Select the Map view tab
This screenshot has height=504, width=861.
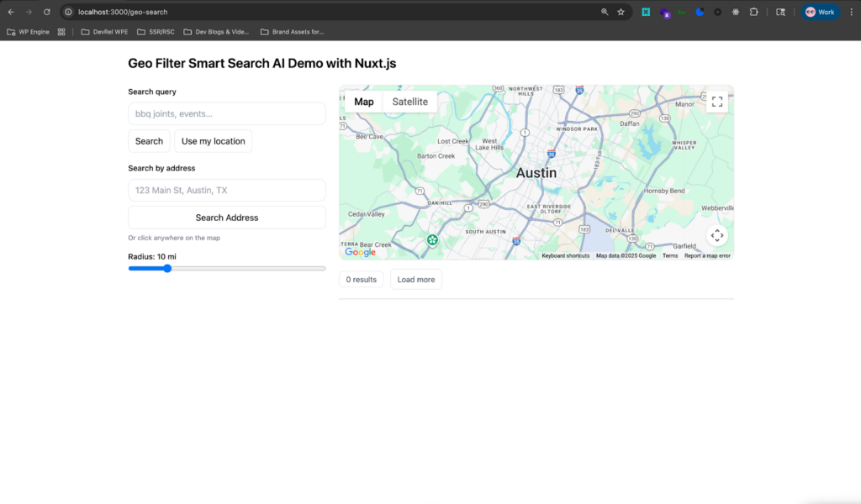tap(364, 102)
